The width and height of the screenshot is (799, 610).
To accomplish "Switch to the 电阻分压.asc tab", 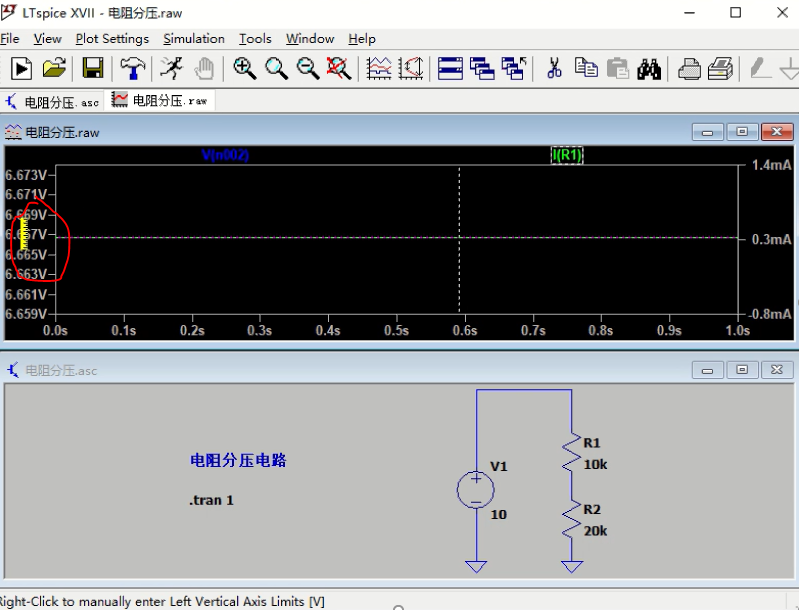I will (53, 101).
